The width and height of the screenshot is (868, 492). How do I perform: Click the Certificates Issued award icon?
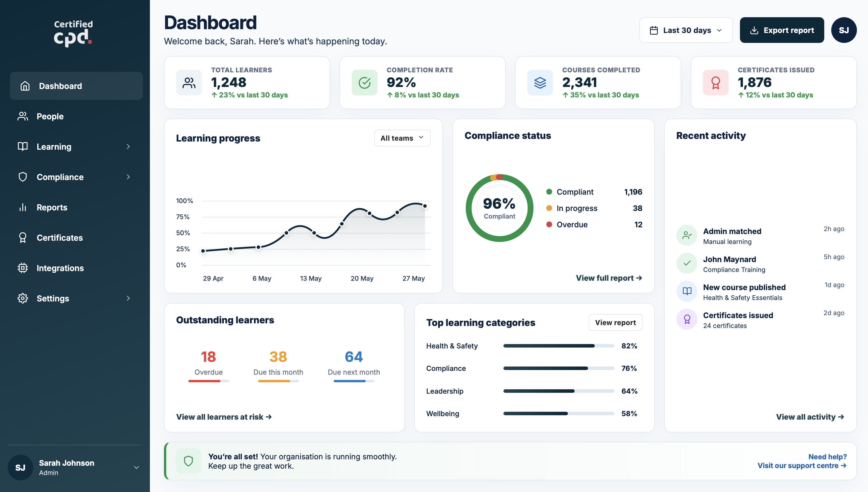[x=715, y=83]
